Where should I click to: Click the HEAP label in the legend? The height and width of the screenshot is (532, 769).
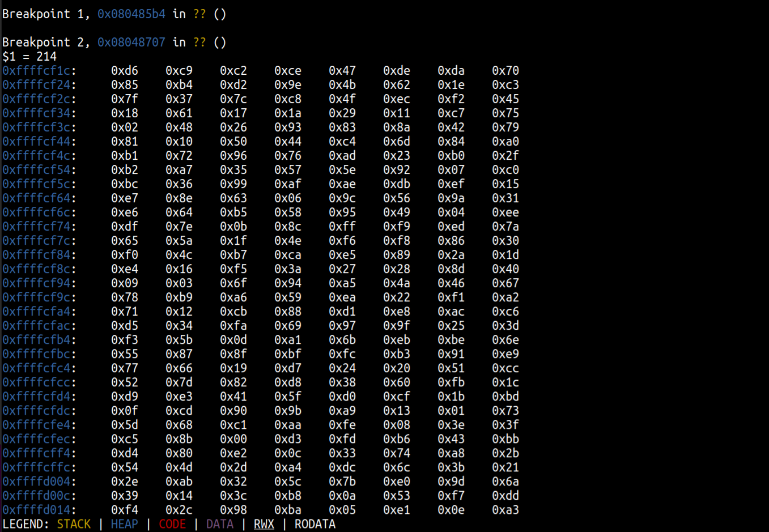(x=124, y=524)
